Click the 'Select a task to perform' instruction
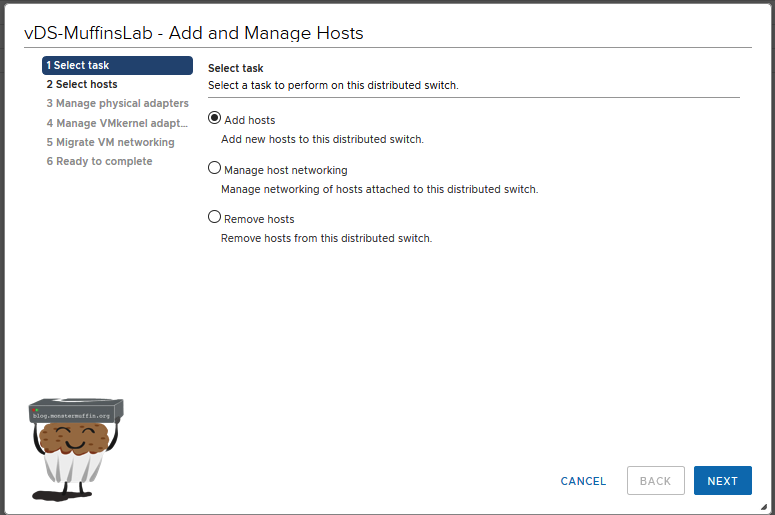The image size is (775, 515). 332,86
